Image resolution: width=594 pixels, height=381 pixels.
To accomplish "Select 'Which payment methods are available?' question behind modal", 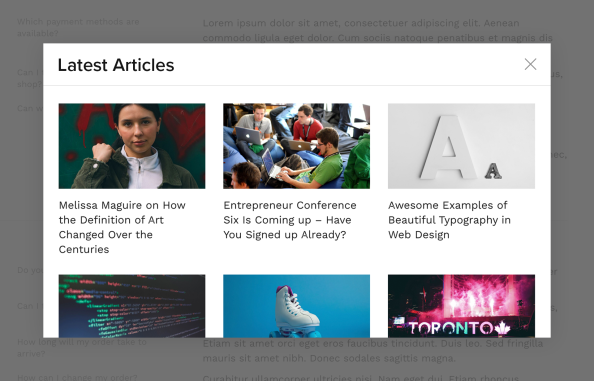I will click(78, 27).
